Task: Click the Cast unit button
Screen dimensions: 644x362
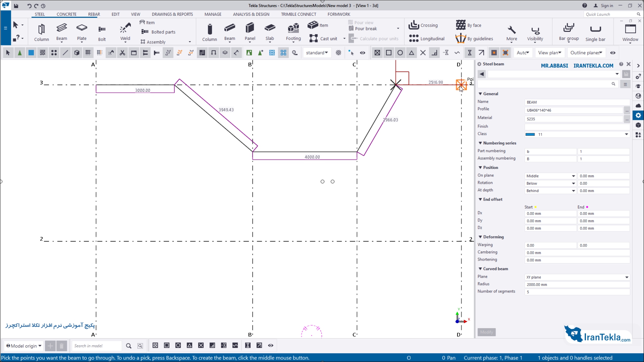Action: 323,39
